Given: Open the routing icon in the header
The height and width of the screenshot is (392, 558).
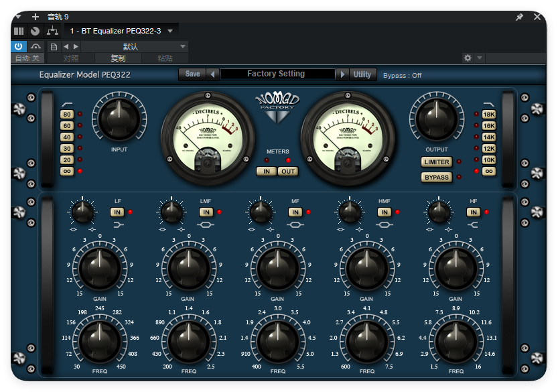Looking at the screenshot, I should 53,31.
